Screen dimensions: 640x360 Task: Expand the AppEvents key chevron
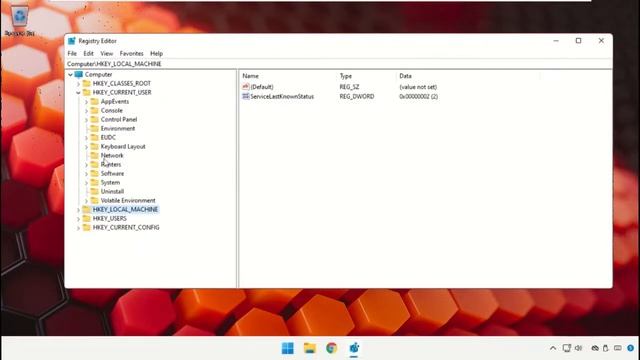point(87,102)
